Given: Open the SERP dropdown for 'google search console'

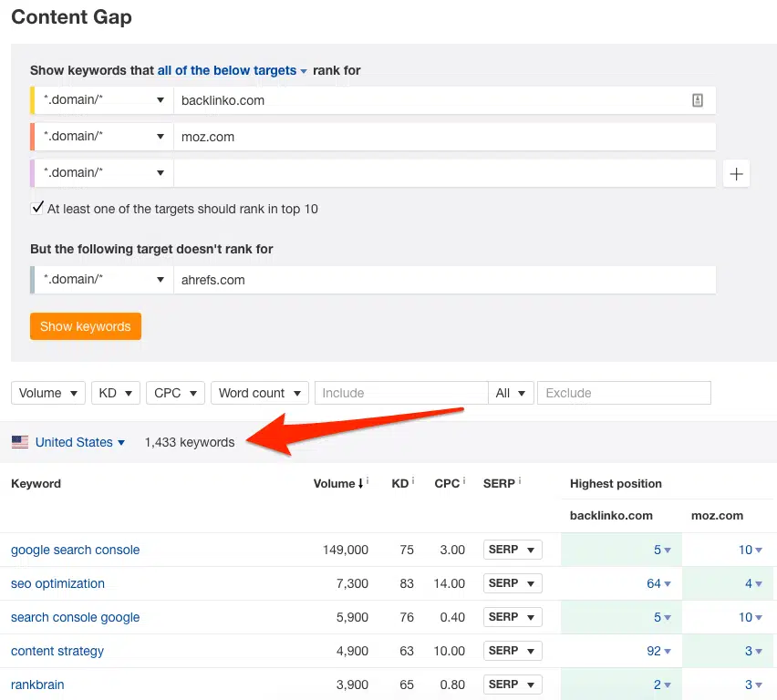Looking at the screenshot, I should pos(512,550).
